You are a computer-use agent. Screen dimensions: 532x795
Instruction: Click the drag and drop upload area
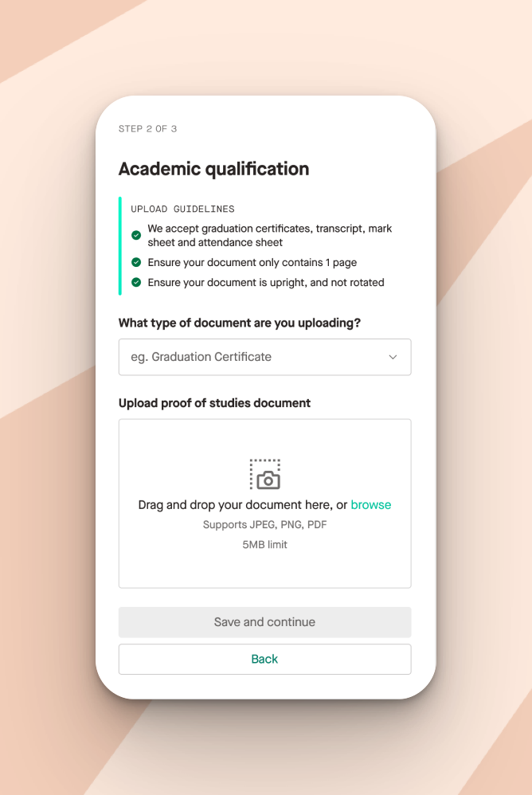265,503
